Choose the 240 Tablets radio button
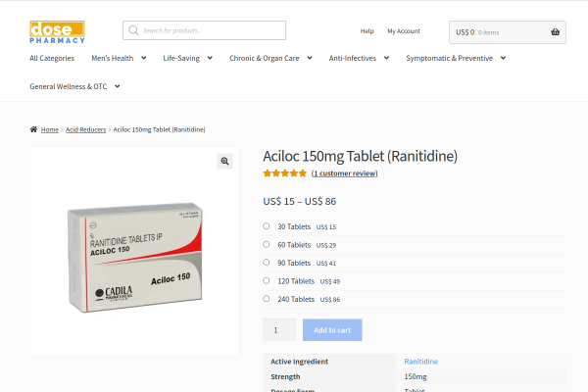Image resolution: width=588 pixels, height=392 pixels. coord(267,299)
